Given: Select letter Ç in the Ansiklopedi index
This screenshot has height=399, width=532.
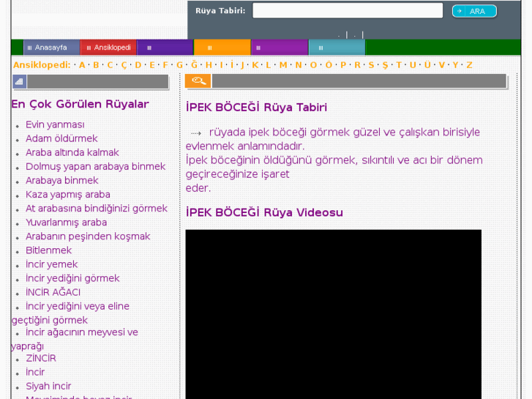Looking at the screenshot, I should coord(124,65).
